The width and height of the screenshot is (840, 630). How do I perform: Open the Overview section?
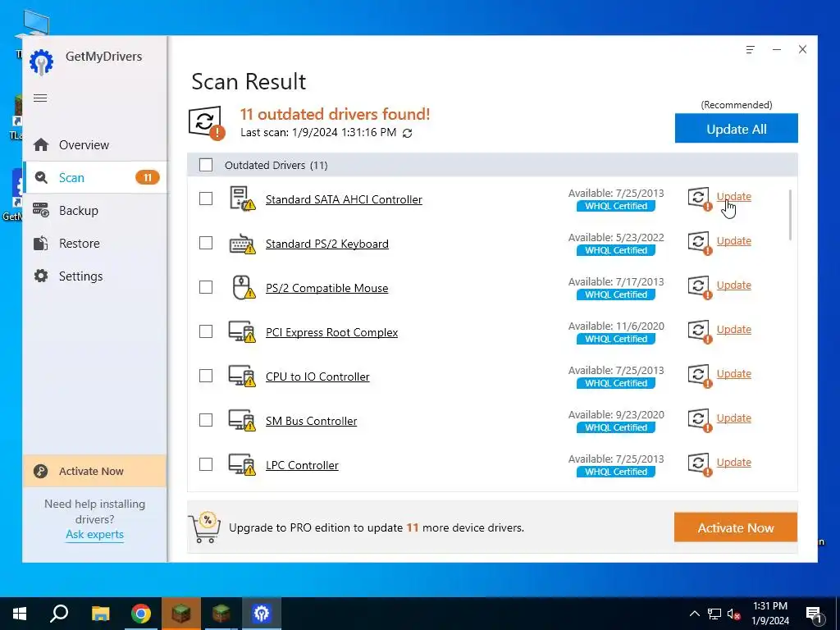click(95, 144)
